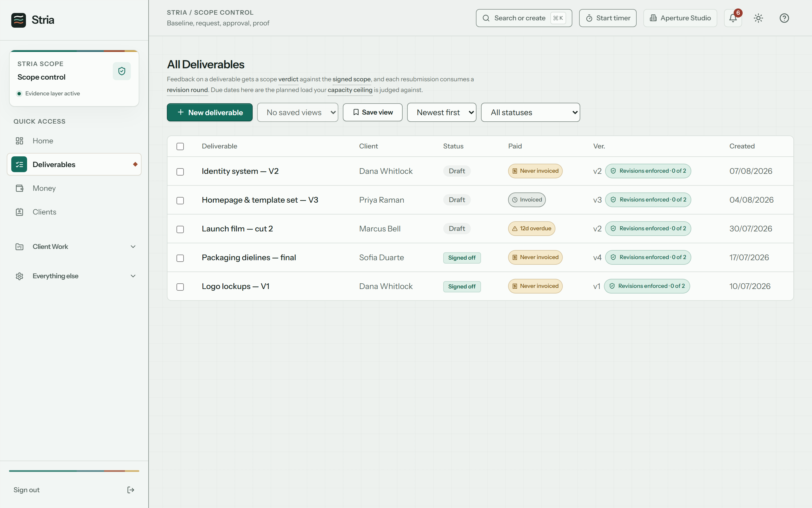
Task: Click 12d overdue warning badge
Action: tap(531, 229)
